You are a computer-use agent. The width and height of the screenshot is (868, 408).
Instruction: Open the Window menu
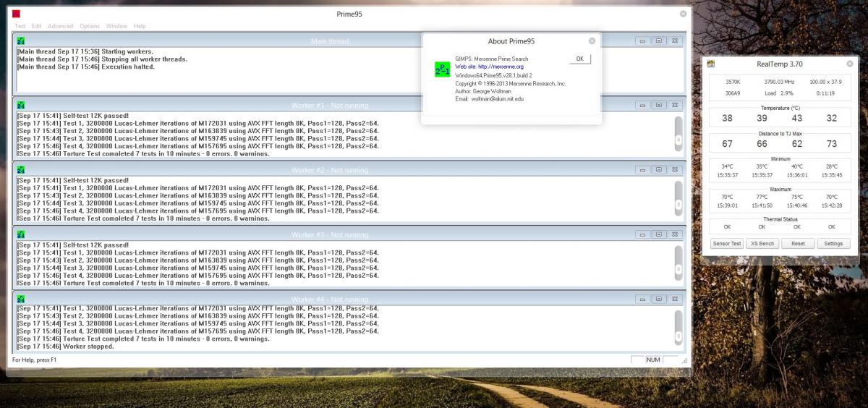tap(116, 26)
